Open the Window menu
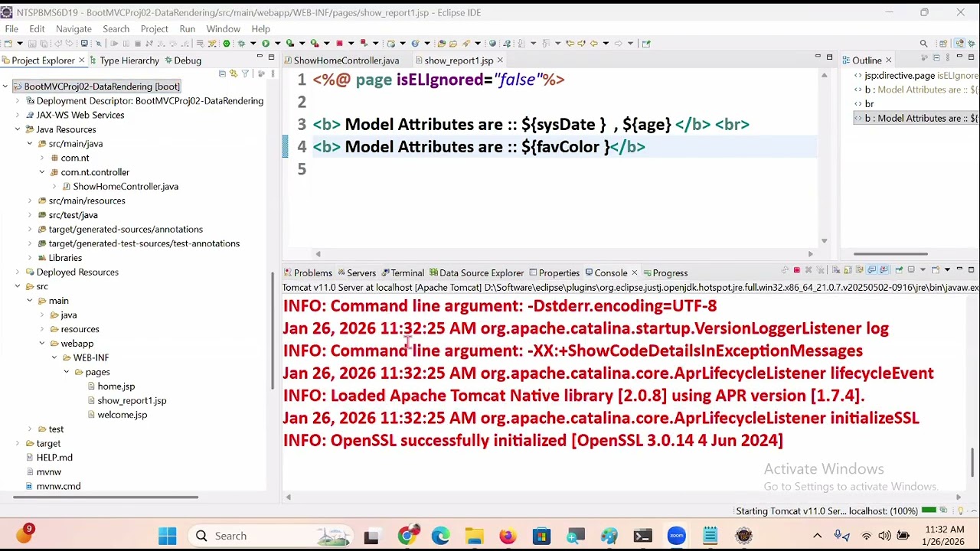This screenshot has height=551, width=980. pyautogui.click(x=223, y=29)
